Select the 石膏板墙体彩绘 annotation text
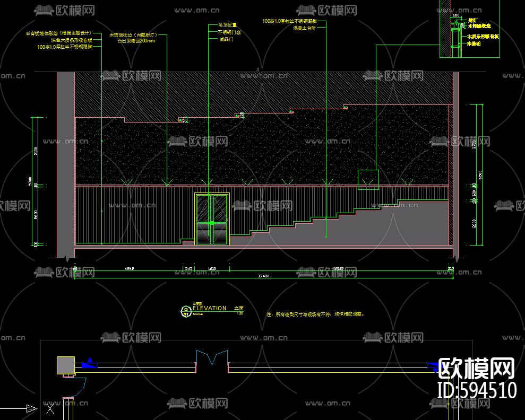525x420 pixels. pos(58,33)
